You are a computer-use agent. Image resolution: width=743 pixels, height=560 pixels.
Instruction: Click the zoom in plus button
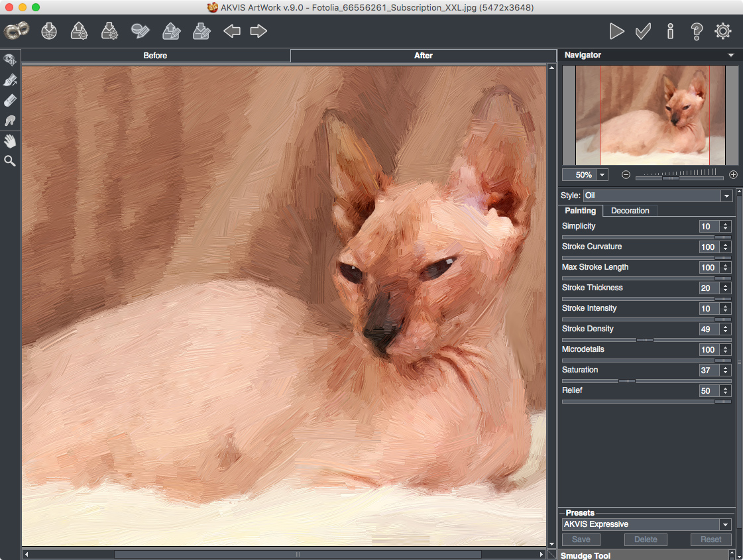pyautogui.click(x=733, y=175)
